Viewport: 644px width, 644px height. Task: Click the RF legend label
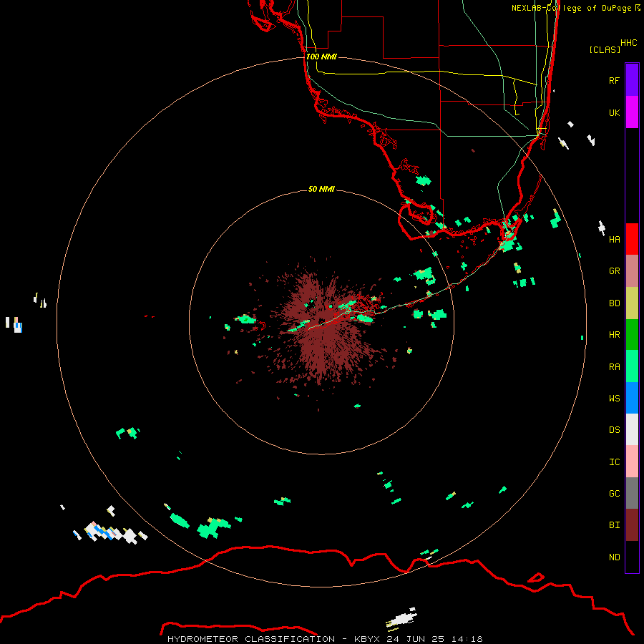pos(614,80)
